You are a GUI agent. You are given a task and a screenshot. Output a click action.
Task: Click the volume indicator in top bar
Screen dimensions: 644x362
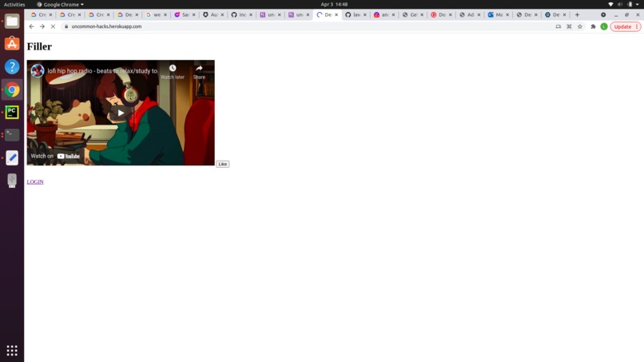point(620,4)
